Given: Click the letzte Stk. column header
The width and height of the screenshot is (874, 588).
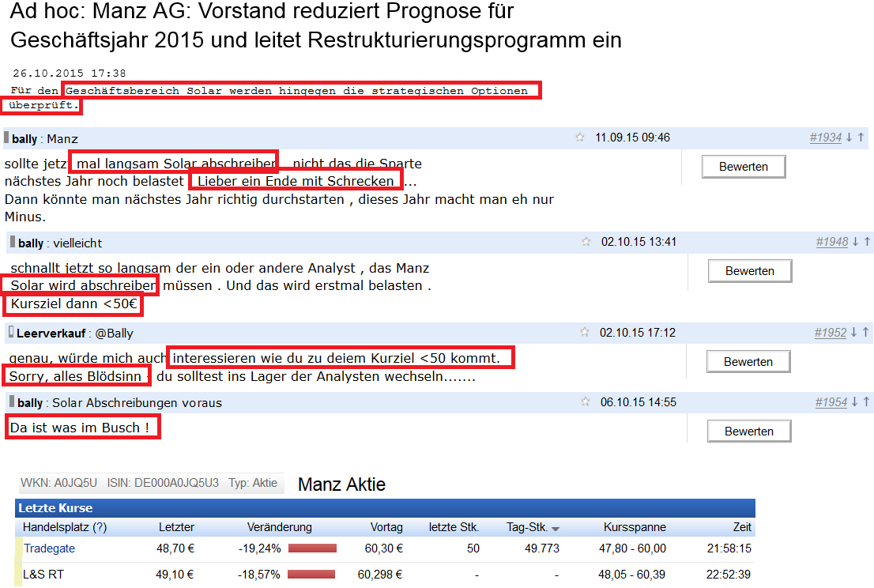Looking at the screenshot, I should (454, 527).
